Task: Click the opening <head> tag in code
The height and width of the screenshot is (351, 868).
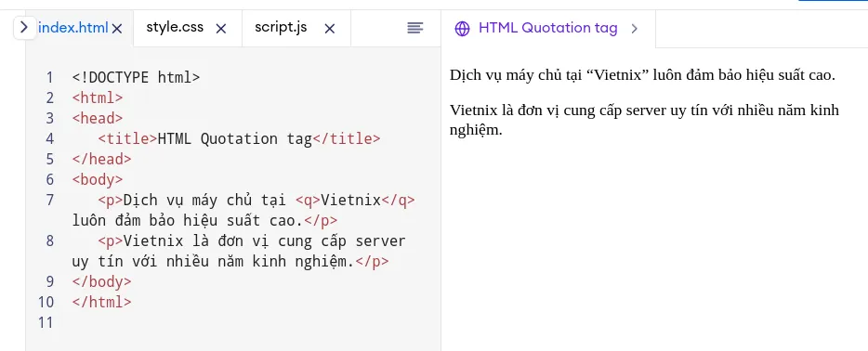Action: tap(98, 118)
